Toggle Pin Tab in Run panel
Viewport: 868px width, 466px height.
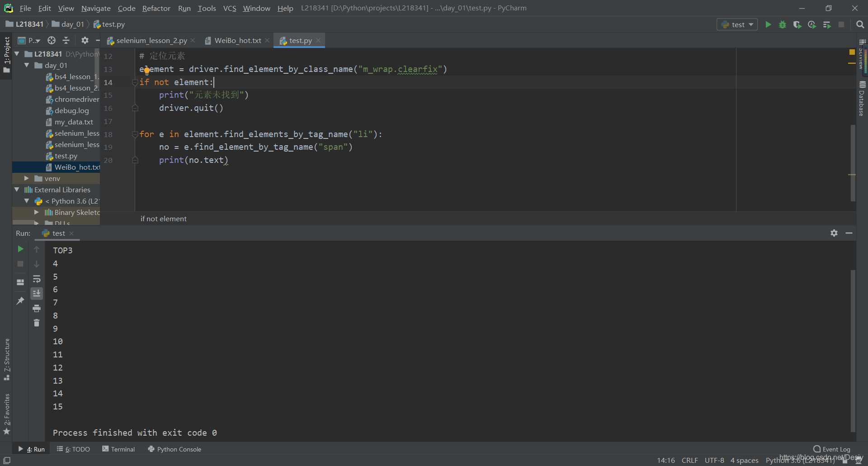pyautogui.click(x=20, y=300)
